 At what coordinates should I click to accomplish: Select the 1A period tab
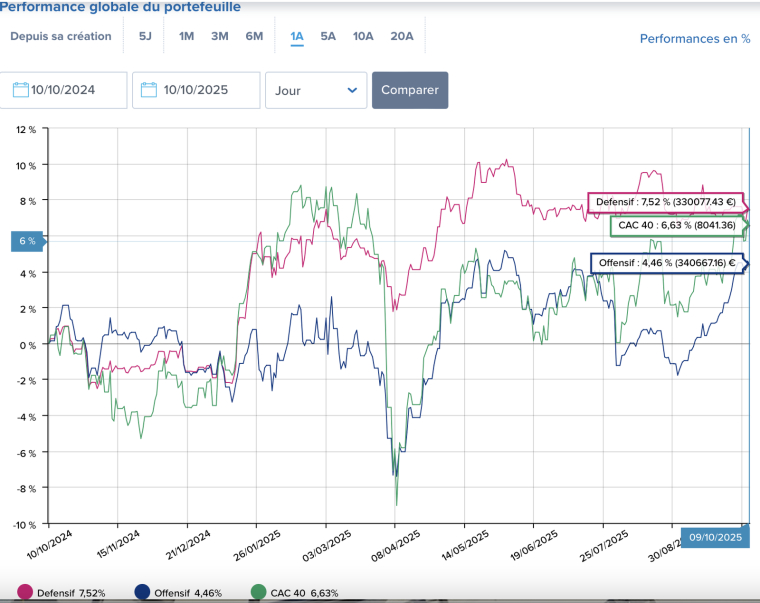297,37
